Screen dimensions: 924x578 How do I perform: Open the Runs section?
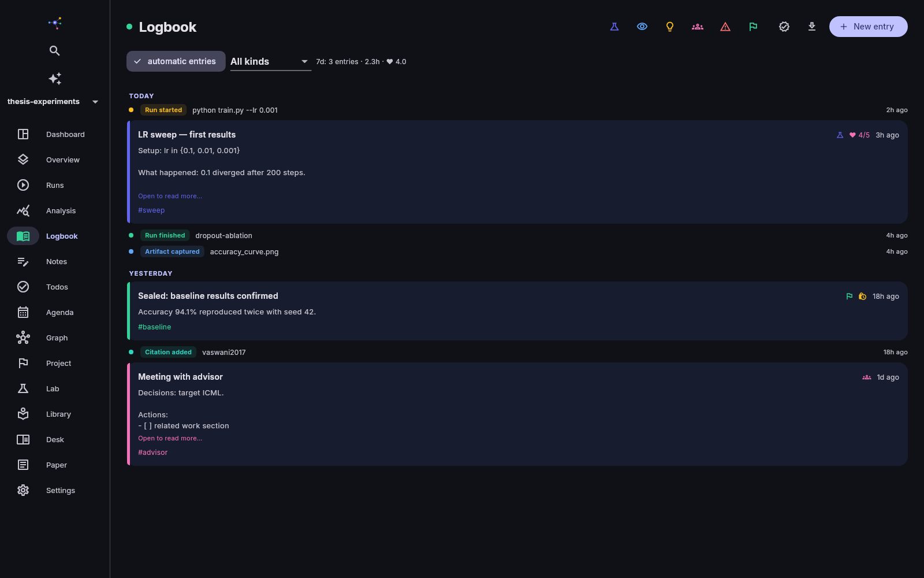[55, 185]
